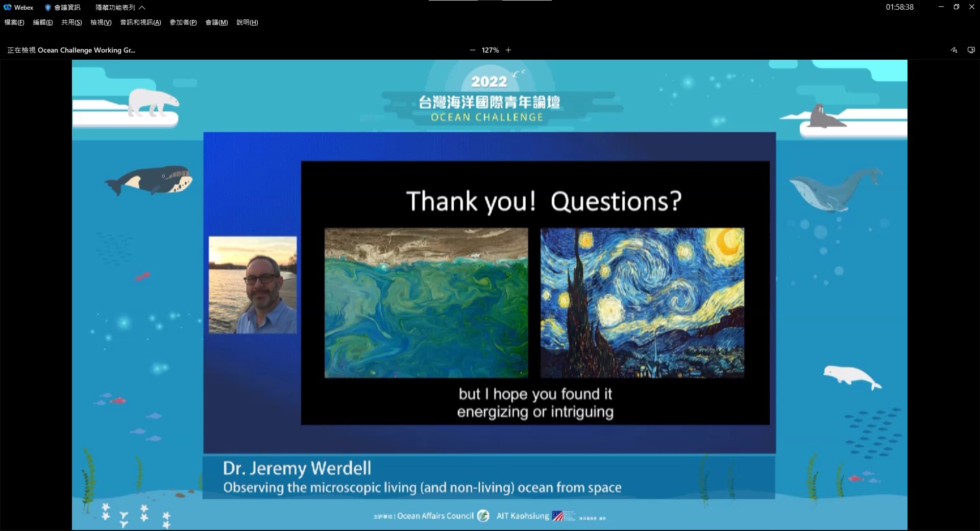Click the AIT Kaohsiung logo text
Screen dimensions: 980x531
tap(523, 516)
